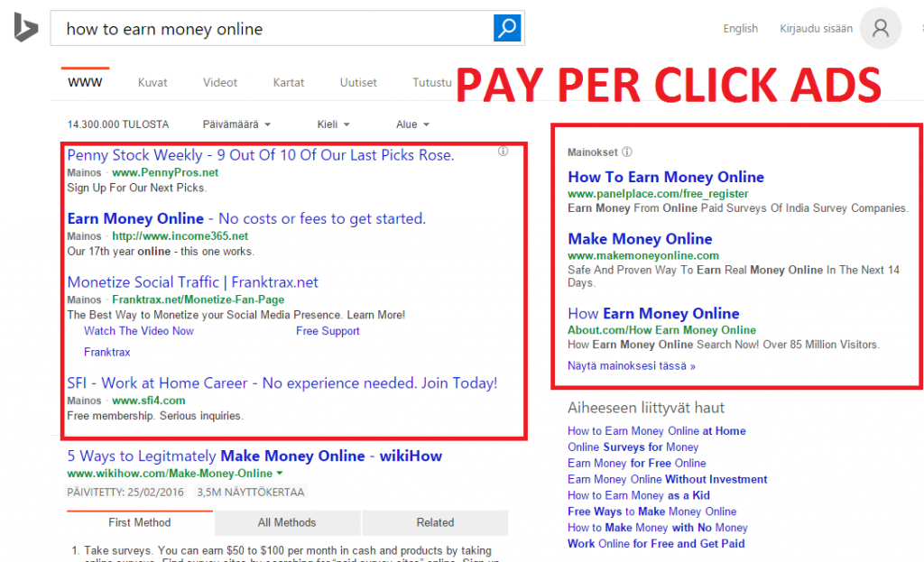This screenshot has width=924, height=562.
Task: Open the user profile avatar icon
Action: point(881,28)
